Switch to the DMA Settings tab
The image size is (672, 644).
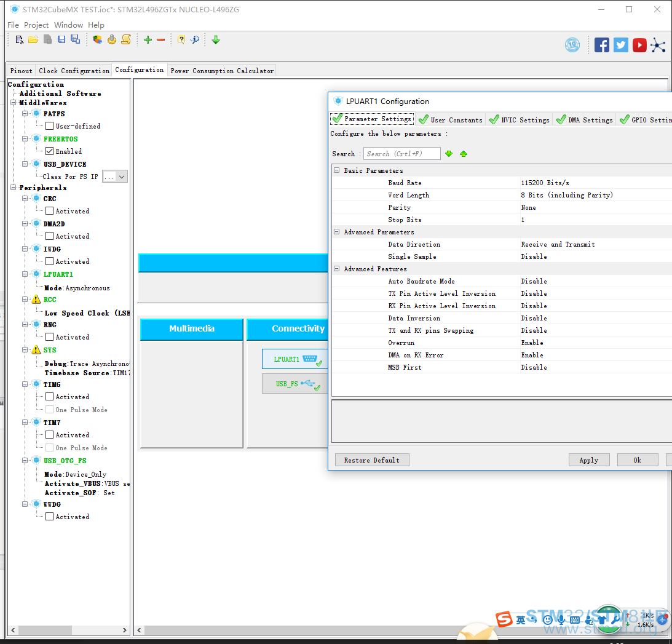pyautogui.click(x=585, y=120)
